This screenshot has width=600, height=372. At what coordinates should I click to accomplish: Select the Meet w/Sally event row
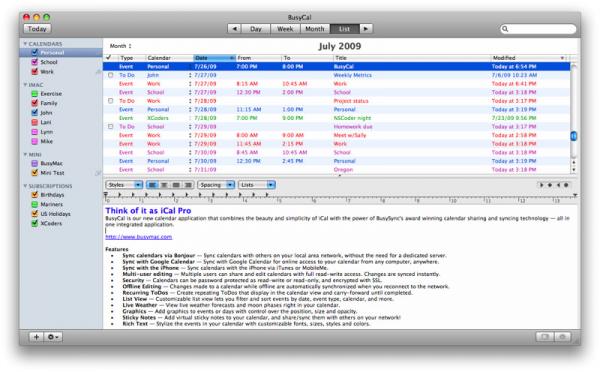click(x=336, y=135)
